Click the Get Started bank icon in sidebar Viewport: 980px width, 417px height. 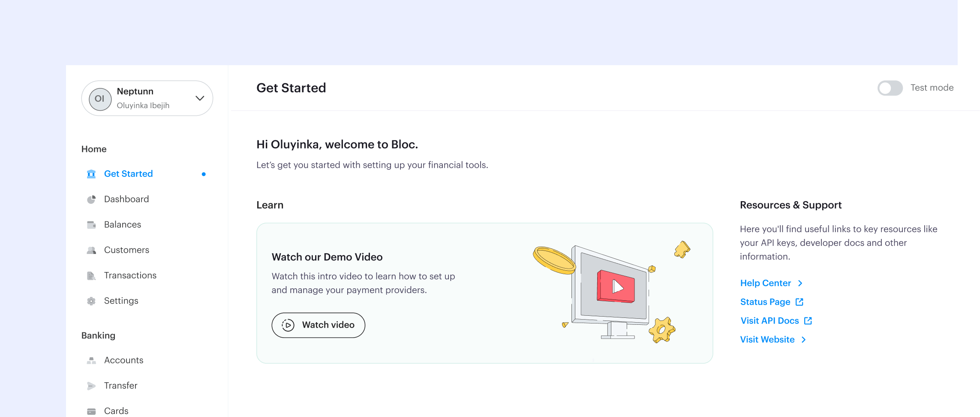pos(91,174)
